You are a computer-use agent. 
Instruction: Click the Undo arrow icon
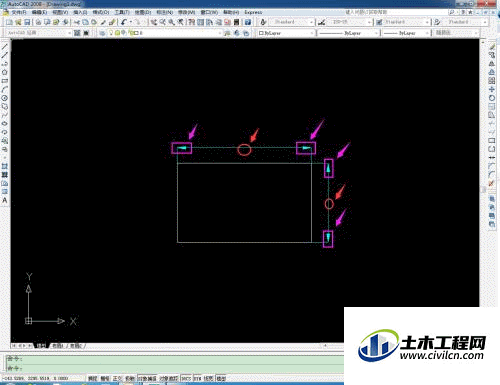click(x=124, y=22)
